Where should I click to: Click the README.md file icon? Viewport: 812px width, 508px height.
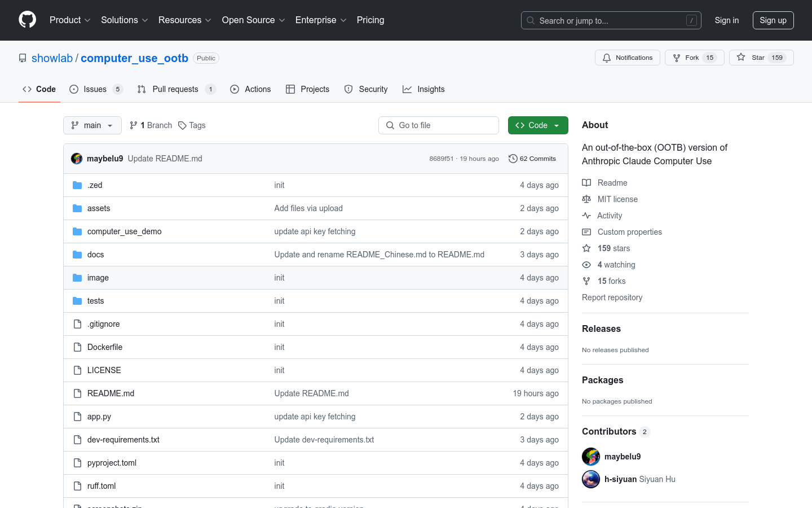pyautogui.click(x=77, y=393)
